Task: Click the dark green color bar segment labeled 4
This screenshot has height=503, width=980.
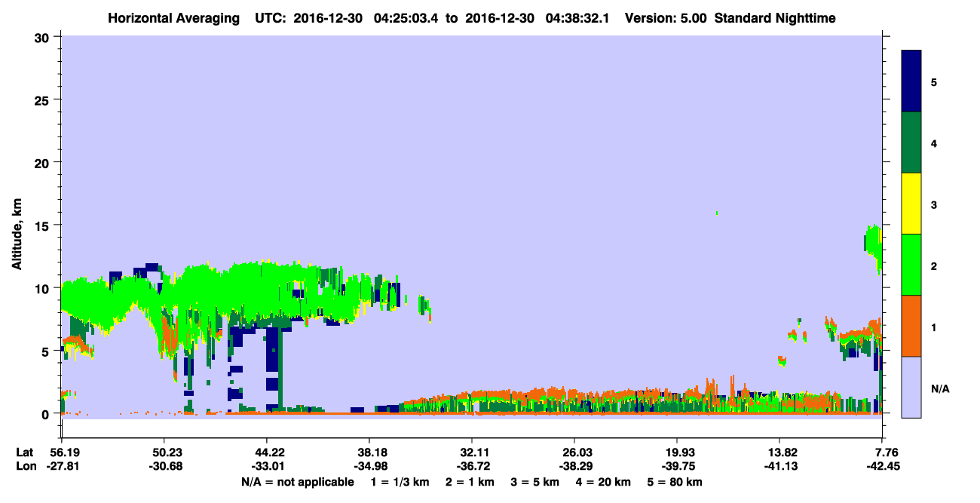Action: coord(911,143)
